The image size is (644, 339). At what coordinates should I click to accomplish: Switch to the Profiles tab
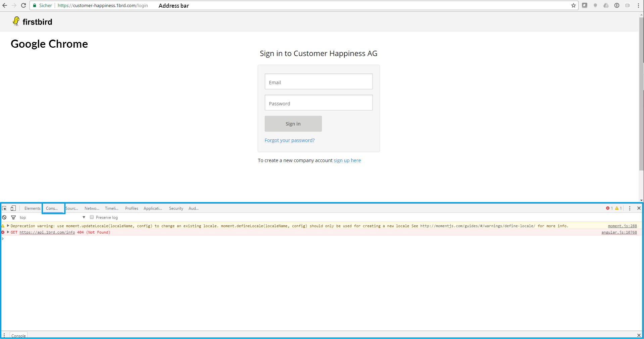[132, 208]
